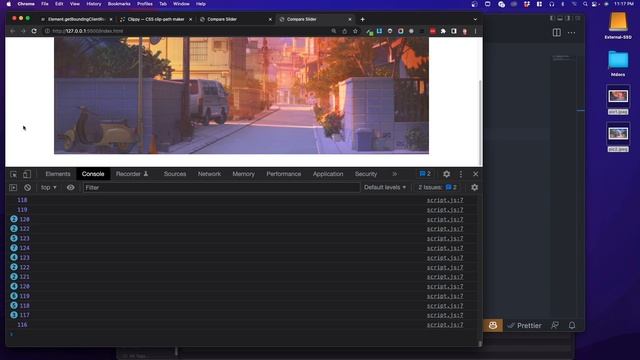Share this page icon in address bar
The image size is (640, 360).
(344, 31)
